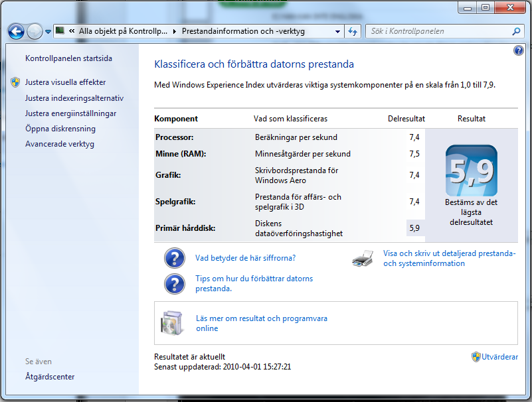Go back with the blue arrow button
Viewport: 532px width, 402px height.
pyautogui.click(x=16, y=32)
